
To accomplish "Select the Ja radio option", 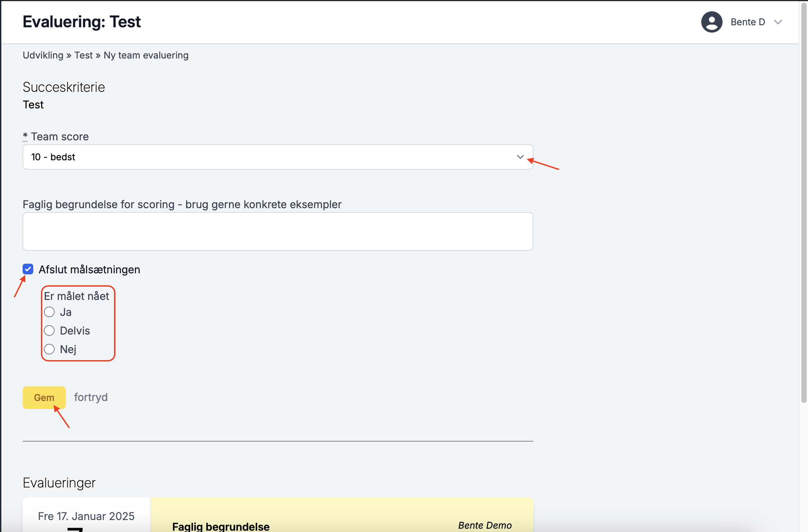I will [49, 312].
